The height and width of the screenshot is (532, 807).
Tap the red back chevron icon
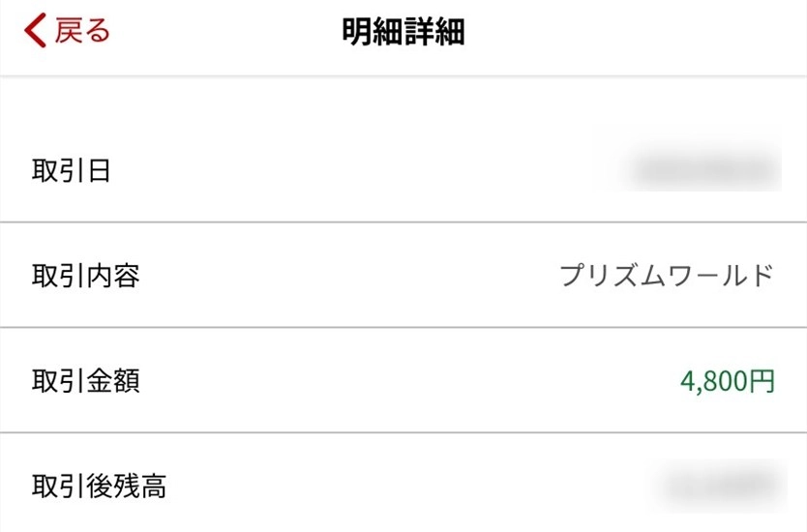[35, 31]
